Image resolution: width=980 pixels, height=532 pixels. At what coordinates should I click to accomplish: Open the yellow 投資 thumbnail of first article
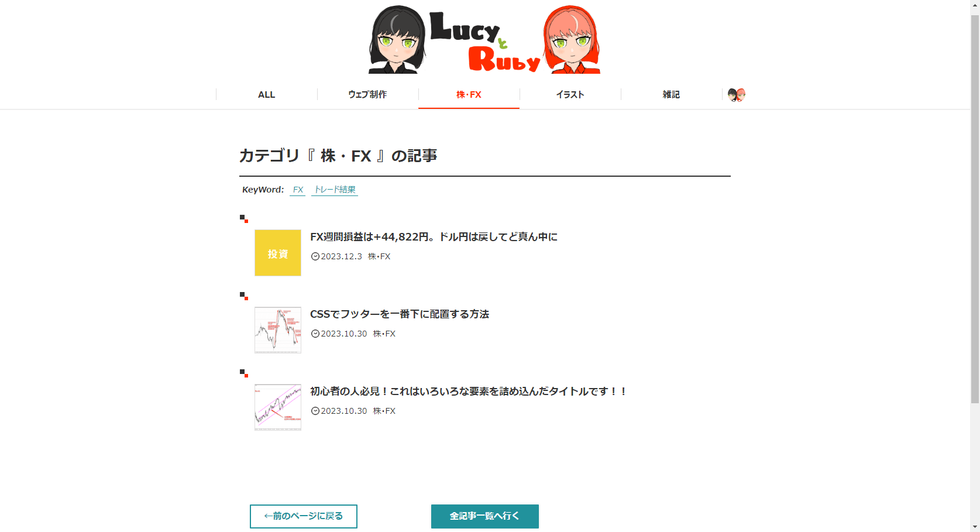coord(278,253)
